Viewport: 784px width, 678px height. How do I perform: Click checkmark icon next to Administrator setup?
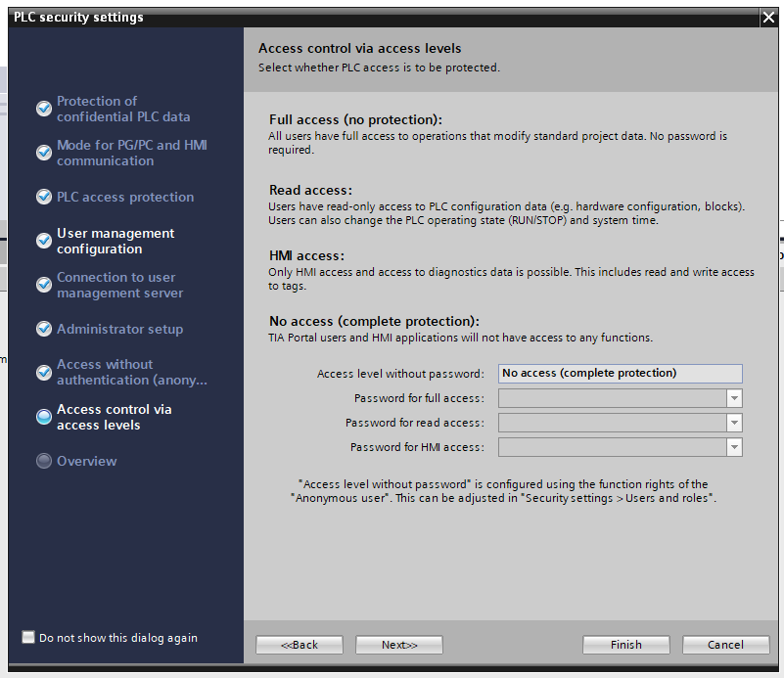(44, 329)
